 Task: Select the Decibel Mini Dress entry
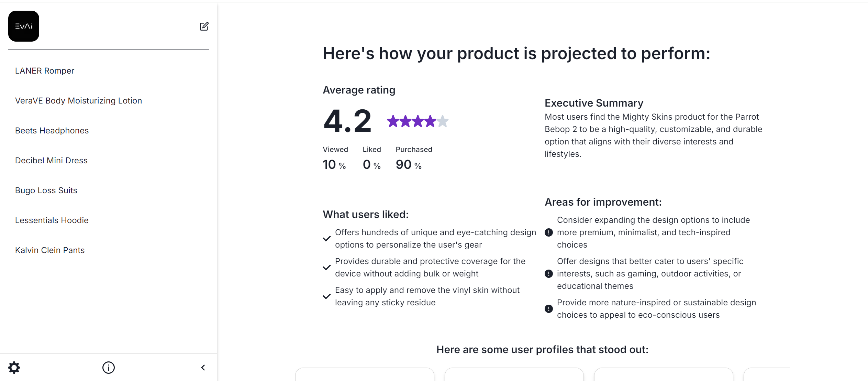point(51,161)
